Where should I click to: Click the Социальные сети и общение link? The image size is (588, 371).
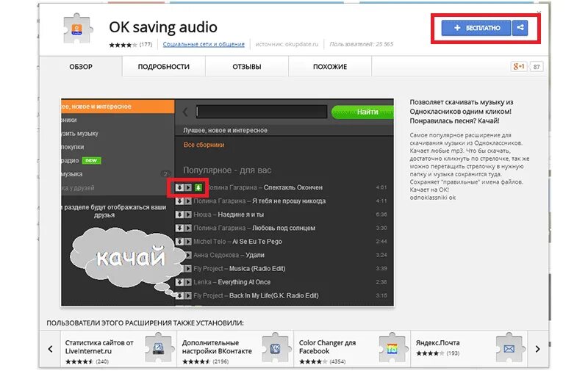coord(204,44)
